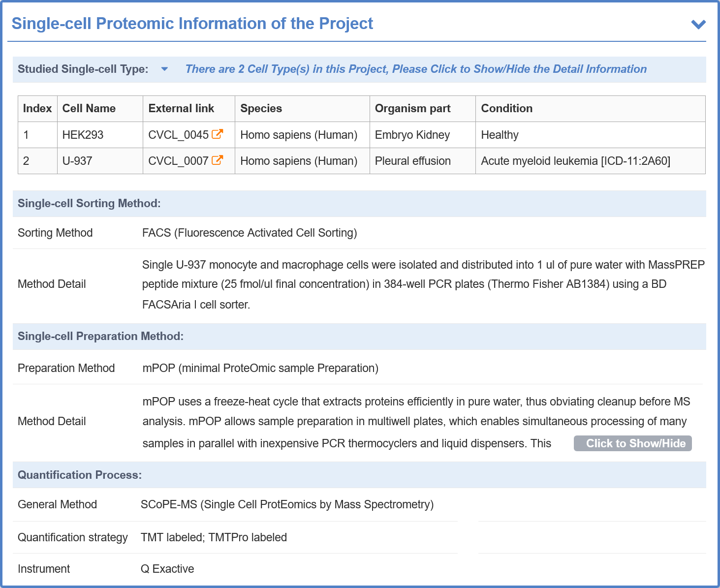Image resolution: width=720 pixels, height=588 pixels.
Task: Click the CVCL_0045 accession text
Action: (x=178, y=135)
